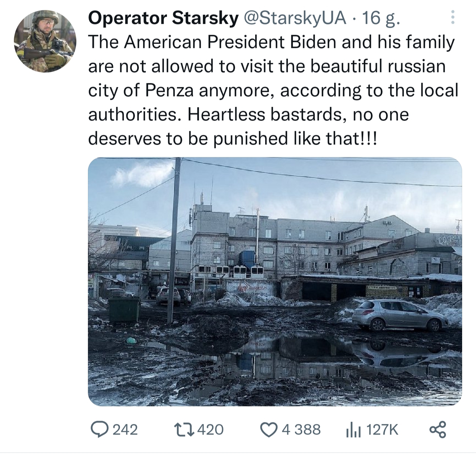Click the @StarskyUA handle
This screenshot has height=458, width=476.
tap(295, 18)
